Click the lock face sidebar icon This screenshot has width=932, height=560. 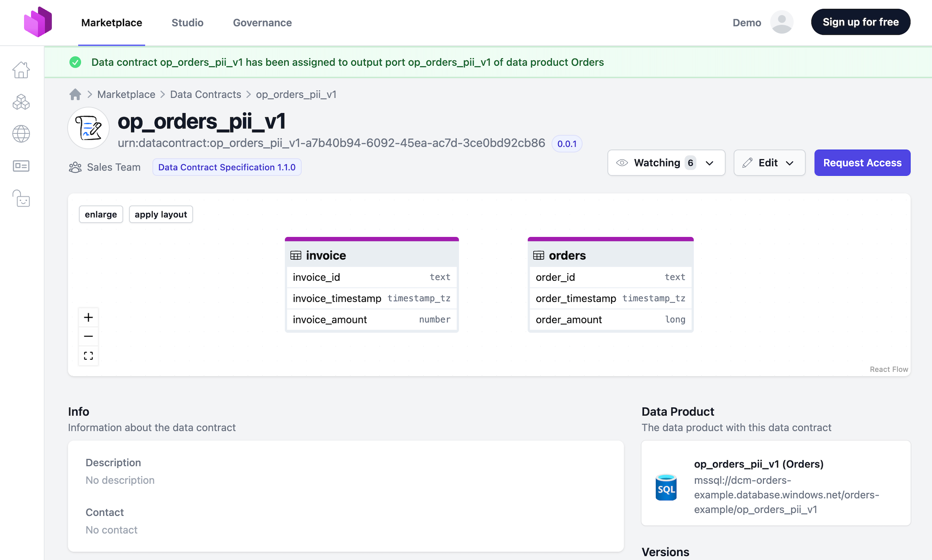pos(21,198)
